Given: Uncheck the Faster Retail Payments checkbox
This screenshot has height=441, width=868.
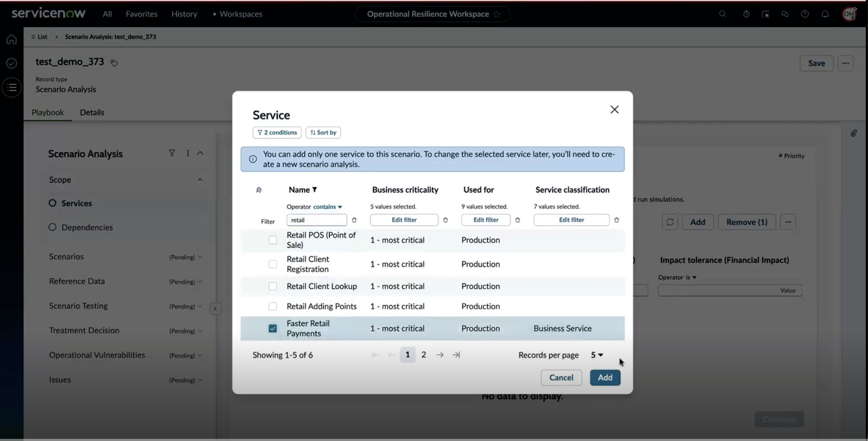Looking at the screenshot, I should [x=273, y=328].
